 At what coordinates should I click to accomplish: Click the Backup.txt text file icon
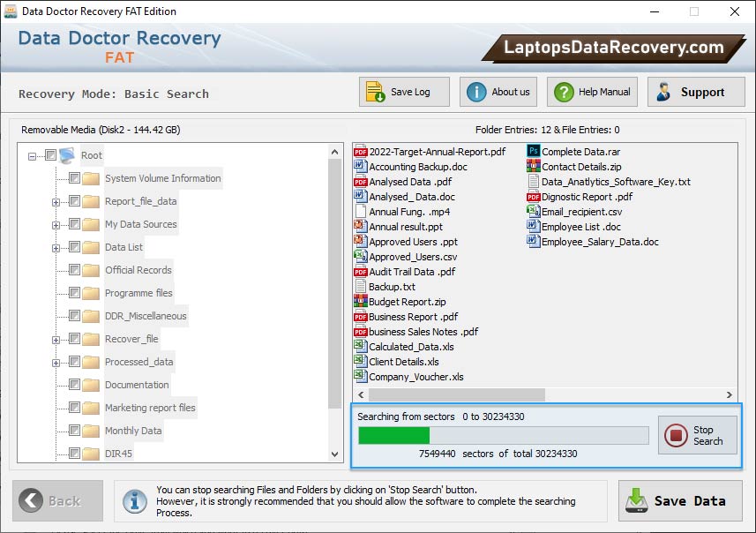coord(361,287)
